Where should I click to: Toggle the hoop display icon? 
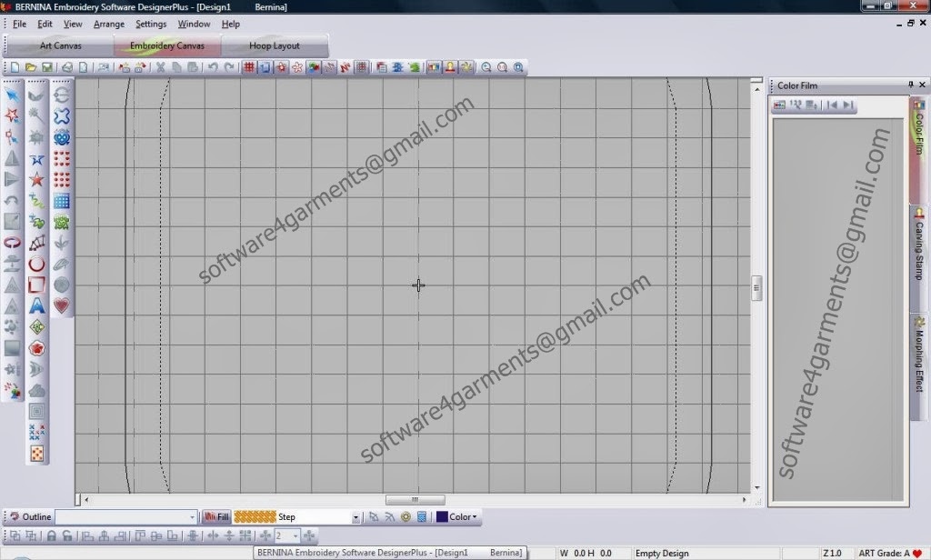[265, 67]
